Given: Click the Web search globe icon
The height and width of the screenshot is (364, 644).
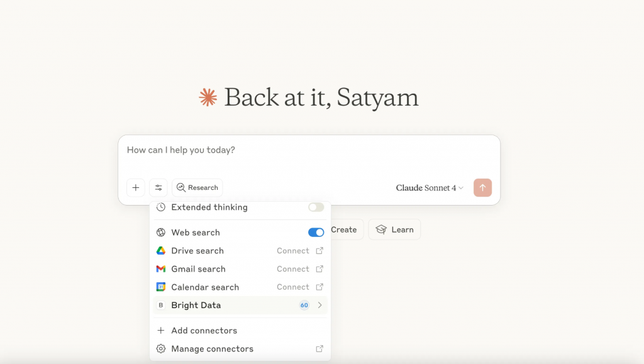Looking at the screenshot, I should click(161, 233).
